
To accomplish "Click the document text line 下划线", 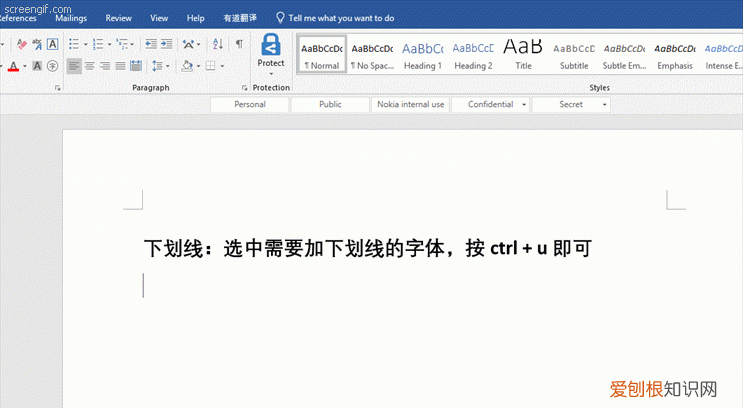I will pos(368,248).
